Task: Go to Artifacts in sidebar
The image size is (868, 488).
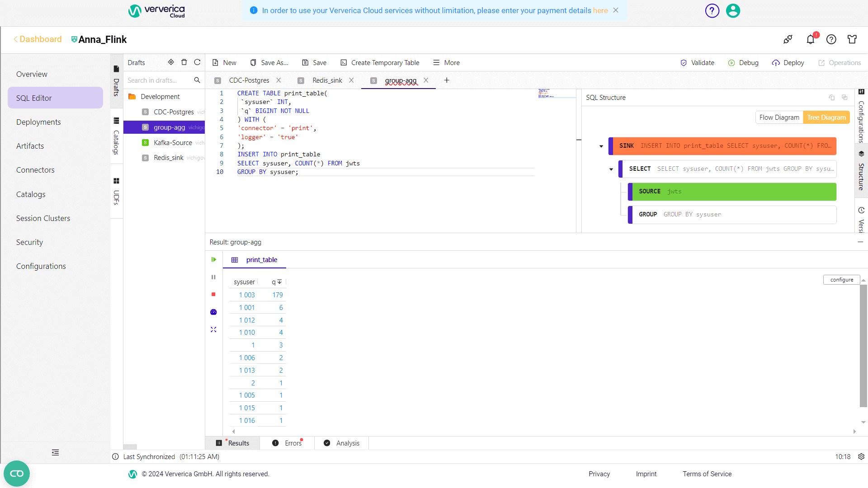Action: point(30,146)
